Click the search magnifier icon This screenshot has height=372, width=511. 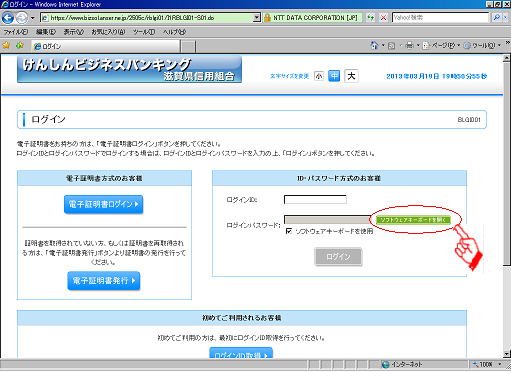[x=497, y=18]
